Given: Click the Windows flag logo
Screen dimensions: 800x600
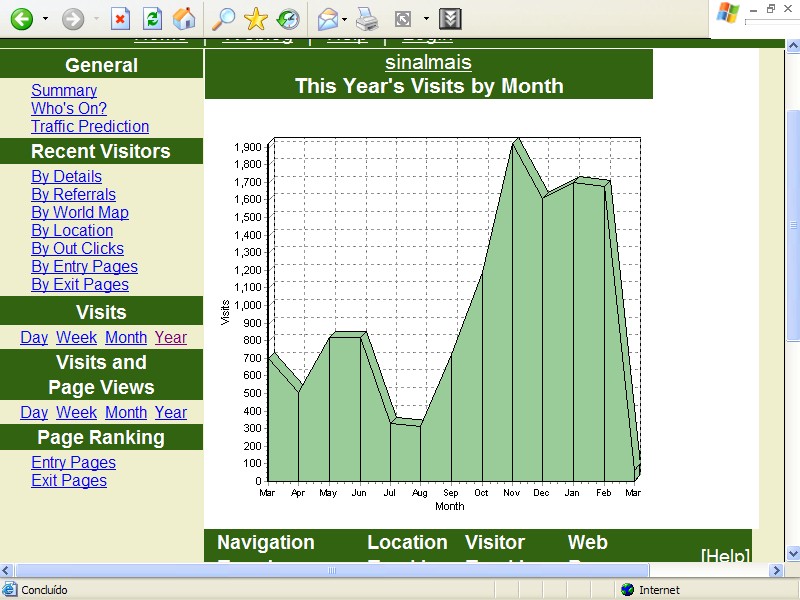Looking at the screenshot, I should coord(728,13).
